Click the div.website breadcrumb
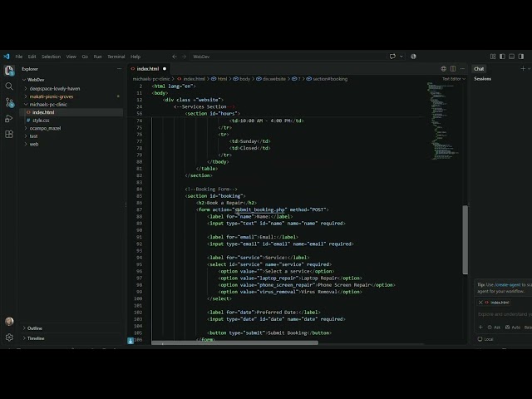 (x=271, y=79)
